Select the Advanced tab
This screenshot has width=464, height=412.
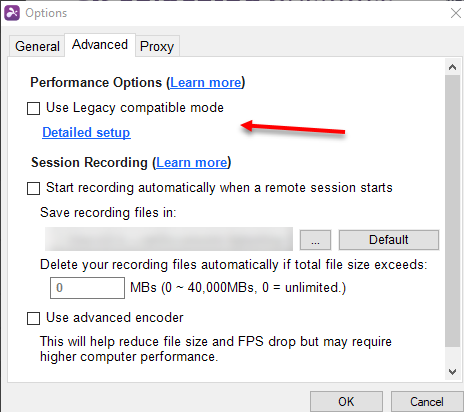point(100,45)
